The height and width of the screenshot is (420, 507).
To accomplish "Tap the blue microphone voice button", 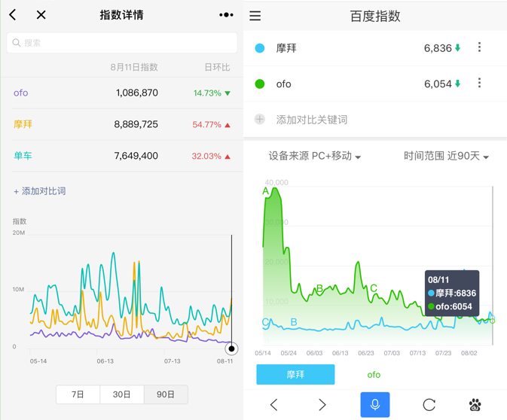I will pyautogui.click(x=375, y=404).
